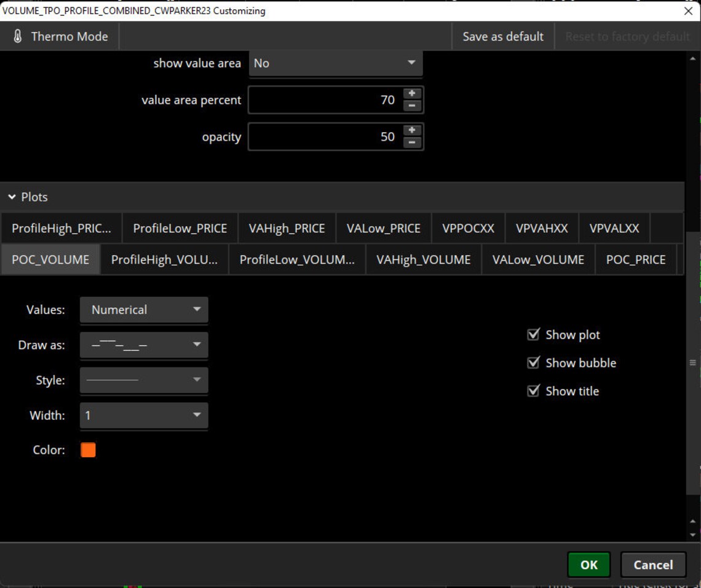The width and height of the screenshot is (701, 588).
Task: Uncheck the Show plot checkbox
Action: (533, 334)
